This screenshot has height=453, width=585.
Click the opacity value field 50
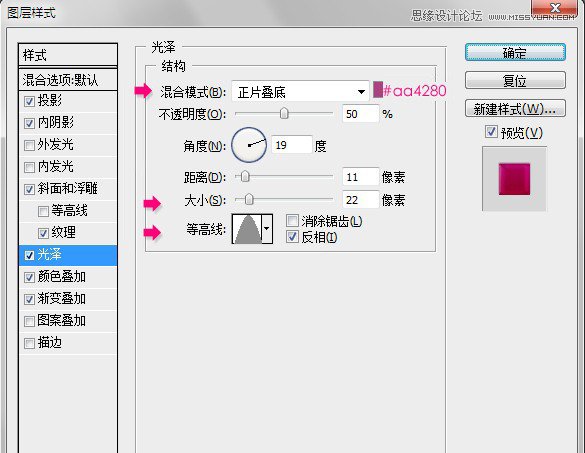tap(360, 114)
